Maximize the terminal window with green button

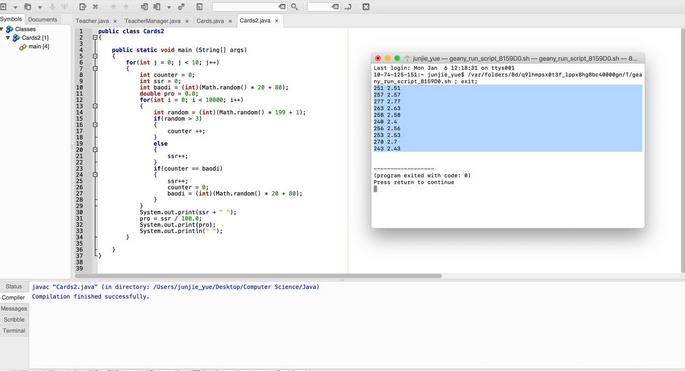[x=397, y=59]
